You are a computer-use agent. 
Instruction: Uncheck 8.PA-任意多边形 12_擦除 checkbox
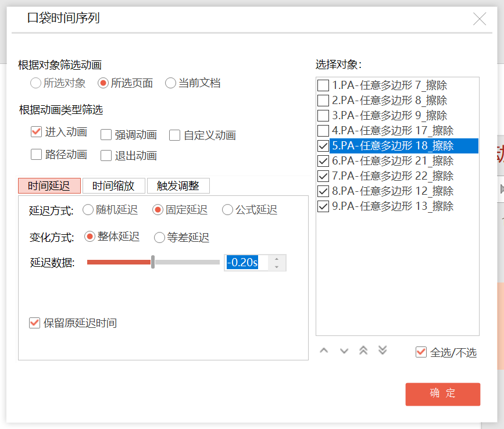pos(323,191)
